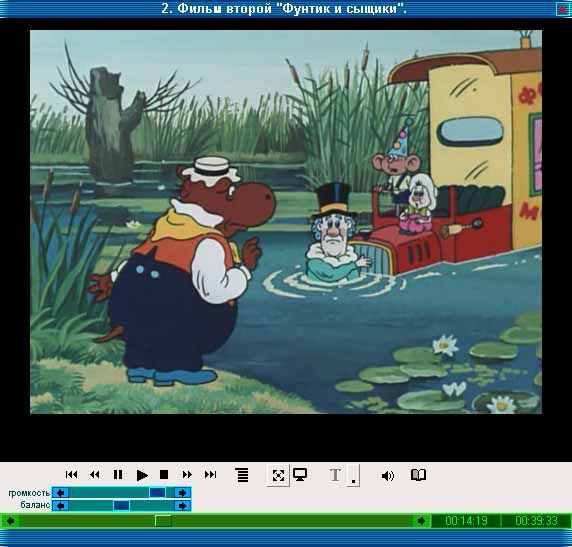Stop the video playback

pyautogui.click(x=164, y=474)
